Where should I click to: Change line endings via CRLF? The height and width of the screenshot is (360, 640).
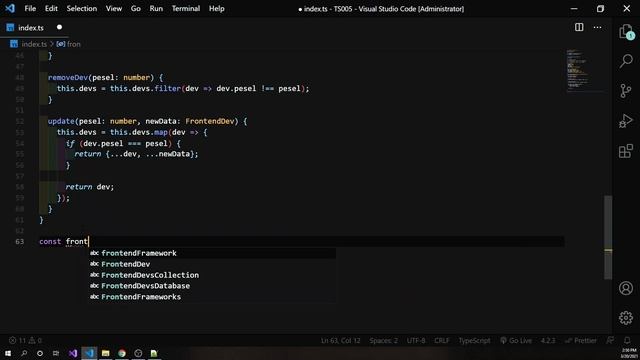pyautogui.click(x=441, y=340)
